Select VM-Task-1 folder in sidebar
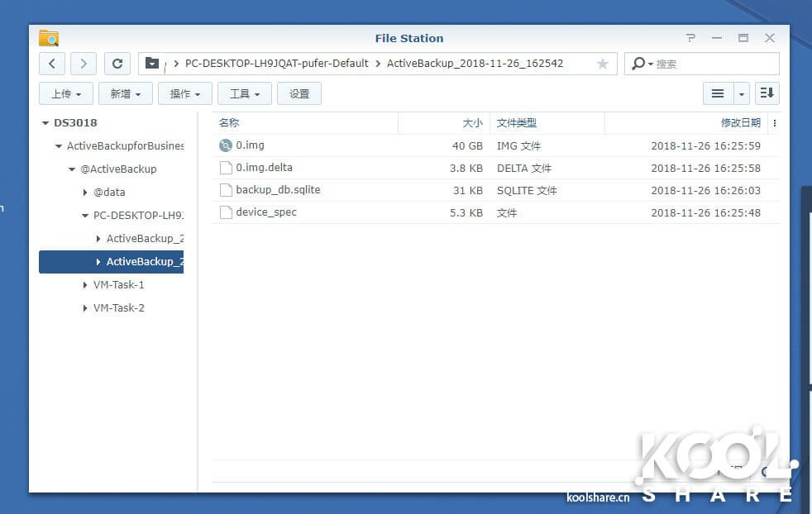This screenshot has height=514, width=812. coord(118,285)
